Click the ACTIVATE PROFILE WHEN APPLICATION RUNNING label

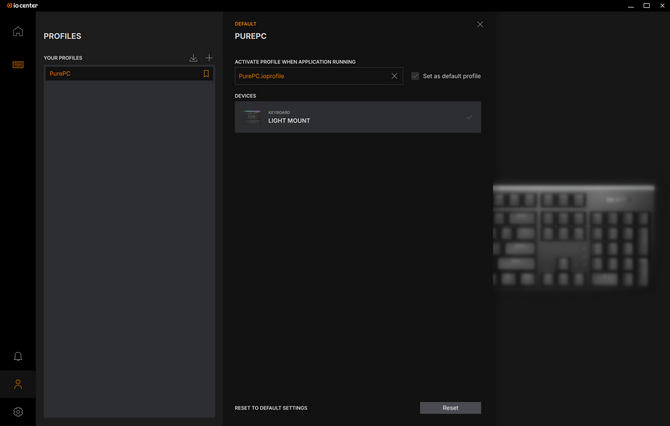(x=295, y=62)
